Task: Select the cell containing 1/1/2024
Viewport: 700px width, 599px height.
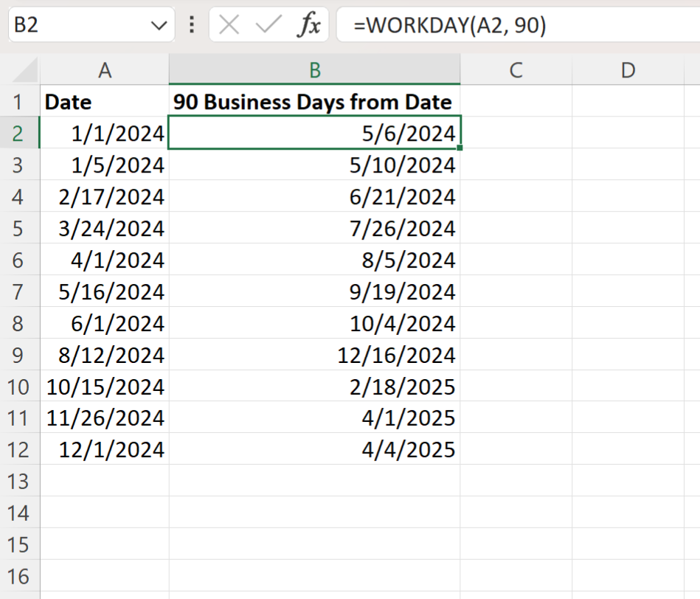Action: click(x=105, y=134)
